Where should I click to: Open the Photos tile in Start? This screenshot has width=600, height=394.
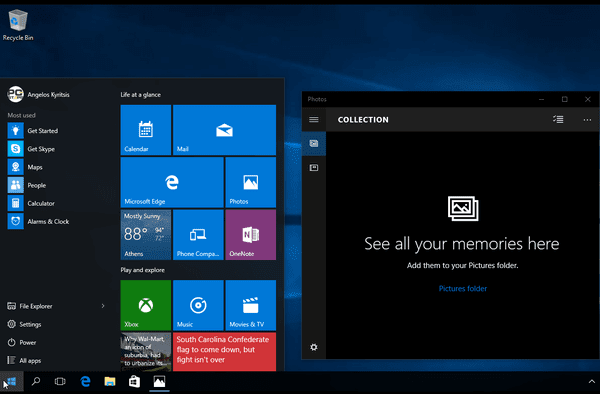[251, 182]
